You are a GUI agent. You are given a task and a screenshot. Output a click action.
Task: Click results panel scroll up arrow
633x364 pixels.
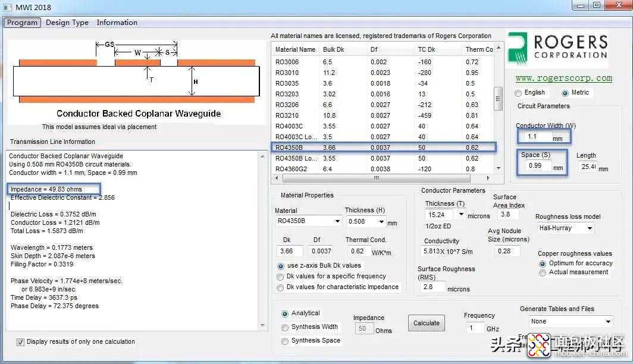coord(262,156)
